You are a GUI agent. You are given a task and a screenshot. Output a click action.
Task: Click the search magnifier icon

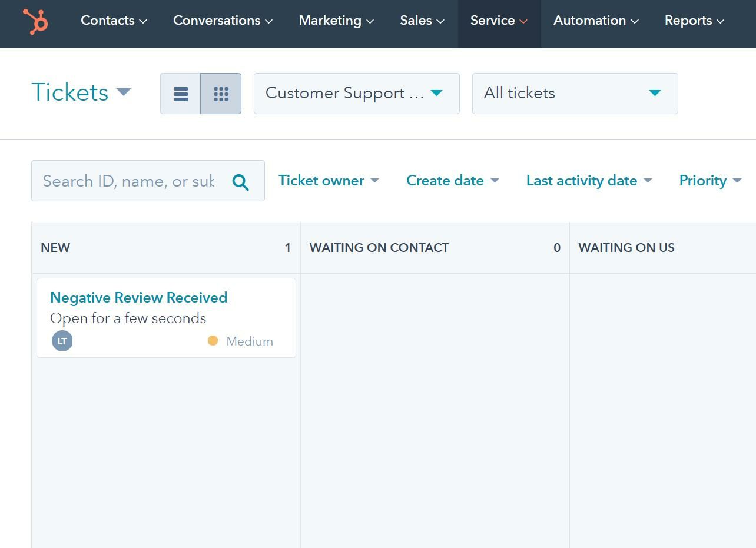pyautogui.click(x=240, y=182)
